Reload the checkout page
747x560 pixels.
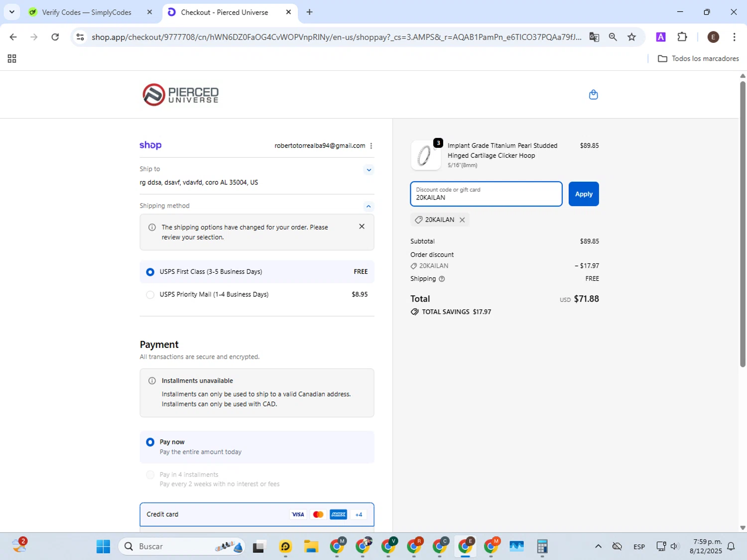[x=55, y=37]
